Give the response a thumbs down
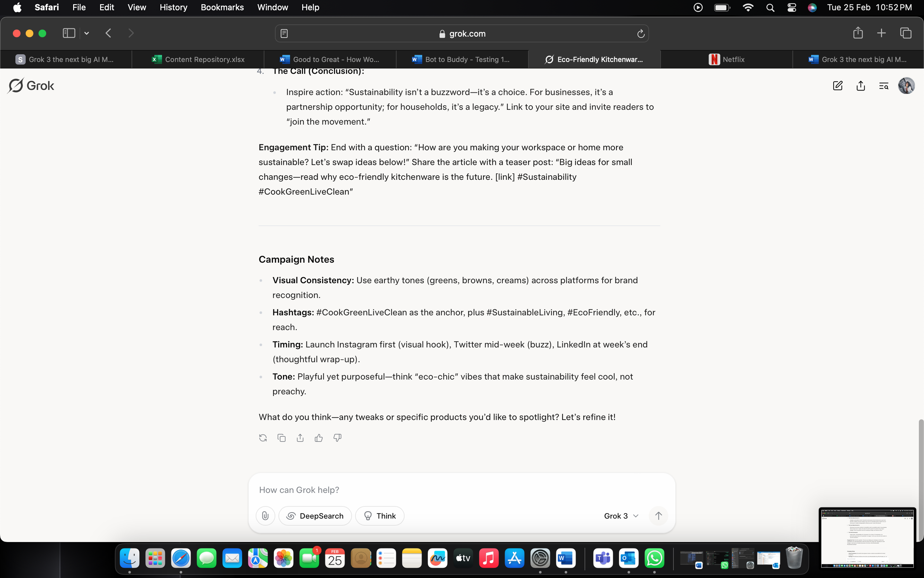 click(337, 438)
